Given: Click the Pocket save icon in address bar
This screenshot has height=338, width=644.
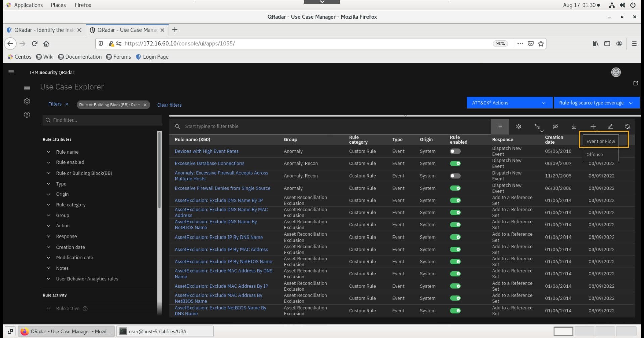Looking at the screenshot, I should point(531,44).
